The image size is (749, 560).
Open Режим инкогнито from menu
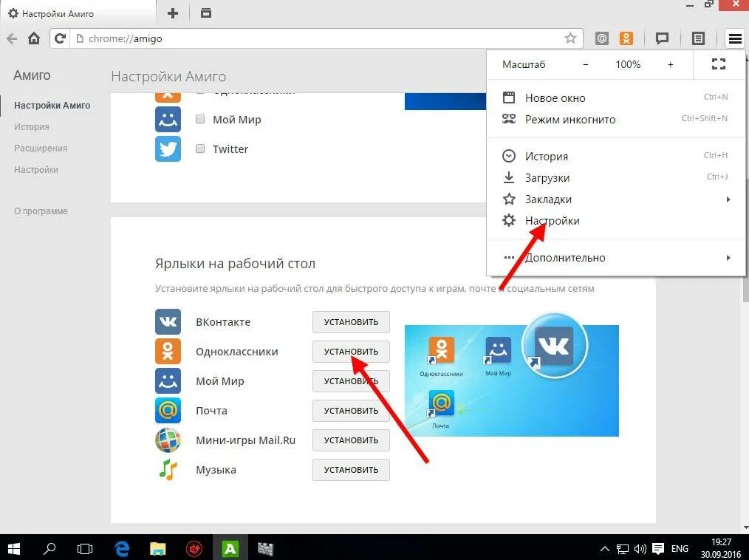616,120
